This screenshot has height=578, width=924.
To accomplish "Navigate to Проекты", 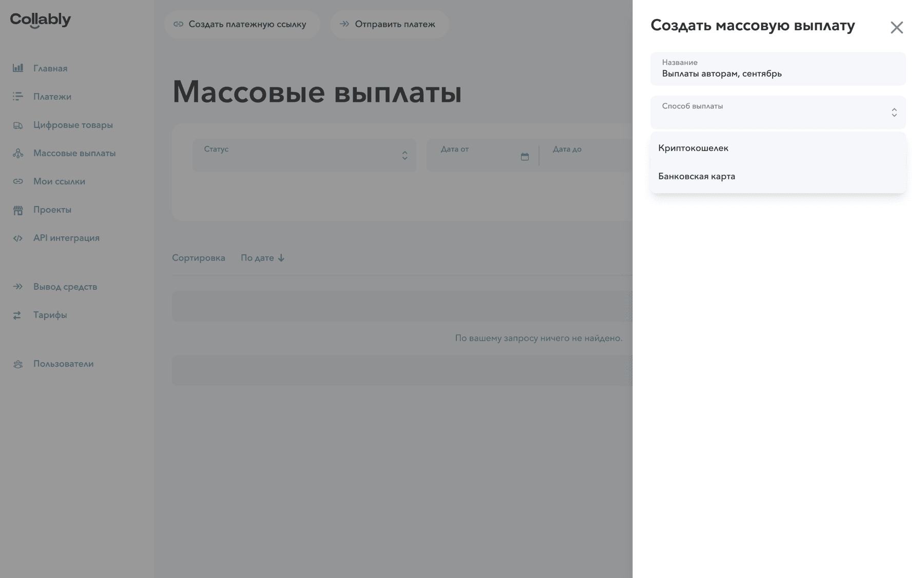I will (x=52, y=210).
